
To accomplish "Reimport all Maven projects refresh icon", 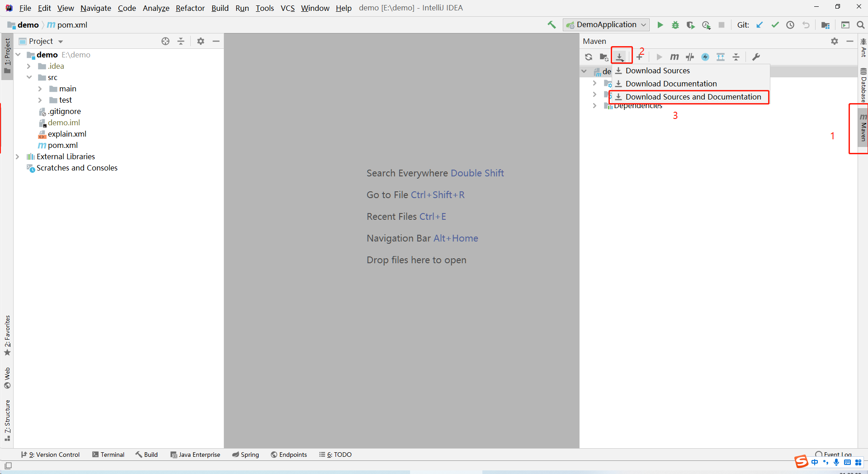I will [x=588, y=57].
